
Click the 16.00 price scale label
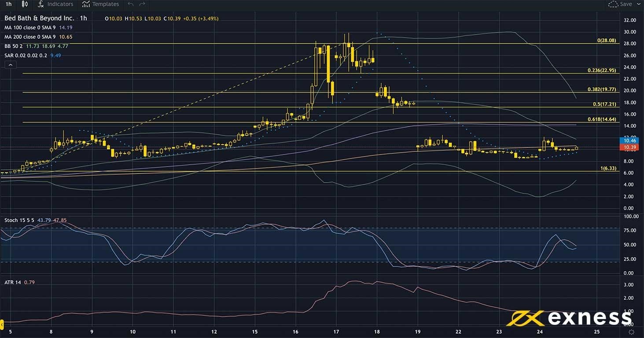[x=630, y=114]
